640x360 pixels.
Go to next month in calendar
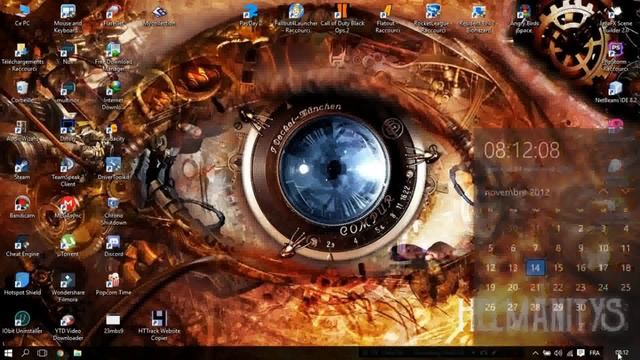(625, 192)
